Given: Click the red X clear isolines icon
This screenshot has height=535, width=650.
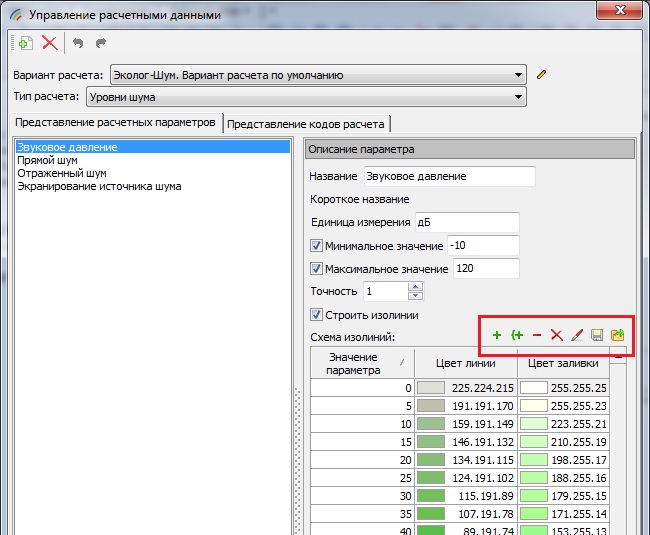Looking at the screenshot, I should click(557, 335).
